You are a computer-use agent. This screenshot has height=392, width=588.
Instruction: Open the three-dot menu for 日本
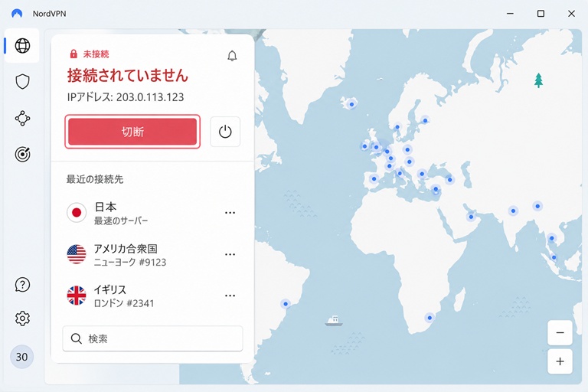tap(230, 213)
